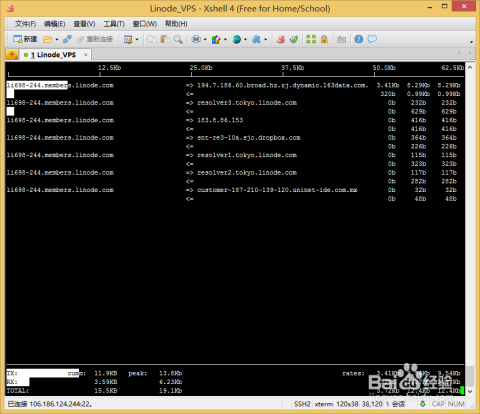480x414 pixels.
Task: Open the 文件(F) menu
Action: 25,24
